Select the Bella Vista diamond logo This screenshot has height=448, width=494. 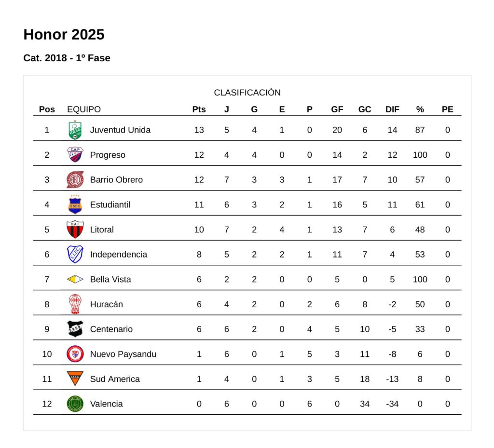[x=75, y=279]
